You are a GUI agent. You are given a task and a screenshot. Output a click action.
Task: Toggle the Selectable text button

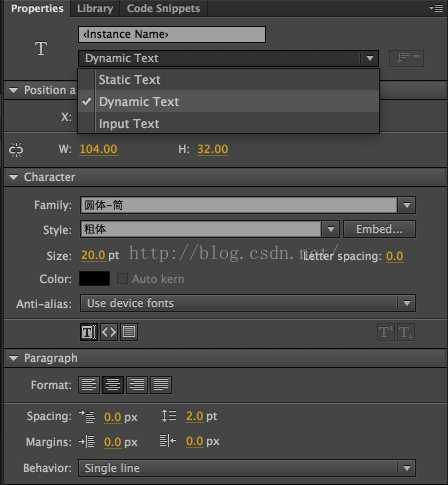pos(89,332)
